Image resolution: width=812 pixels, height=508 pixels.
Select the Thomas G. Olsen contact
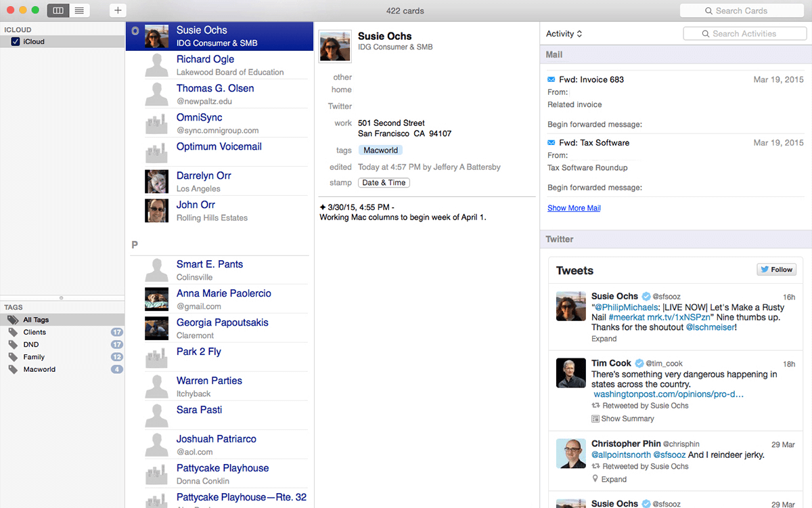coord(219,94)
